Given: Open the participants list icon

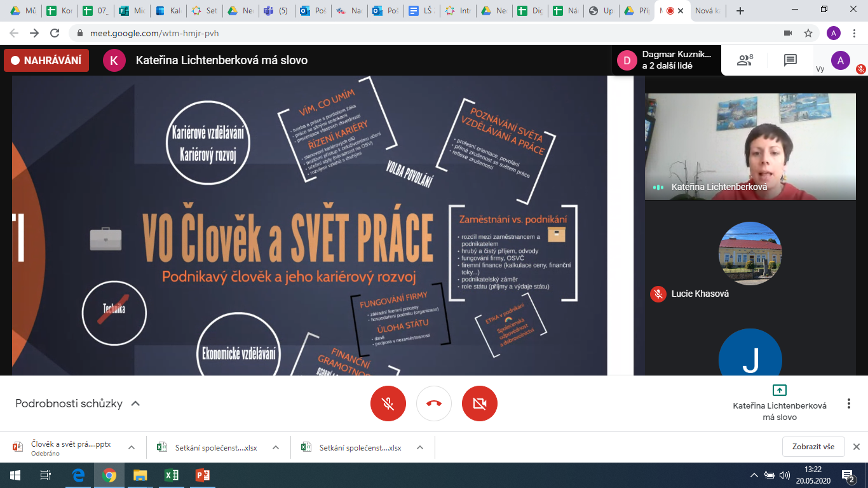Looking at the screenshot, I should [744, 60].
